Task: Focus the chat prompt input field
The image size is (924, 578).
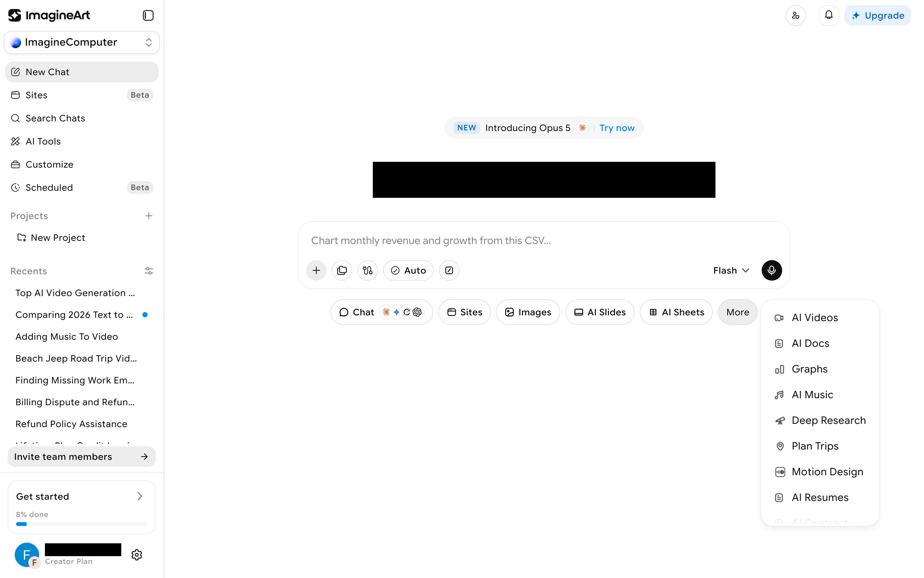Action: point(544,241)
